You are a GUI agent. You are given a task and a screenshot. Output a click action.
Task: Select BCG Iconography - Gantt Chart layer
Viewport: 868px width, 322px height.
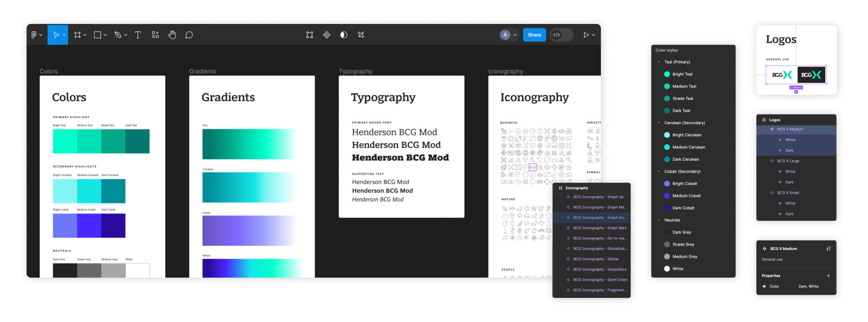591,280
